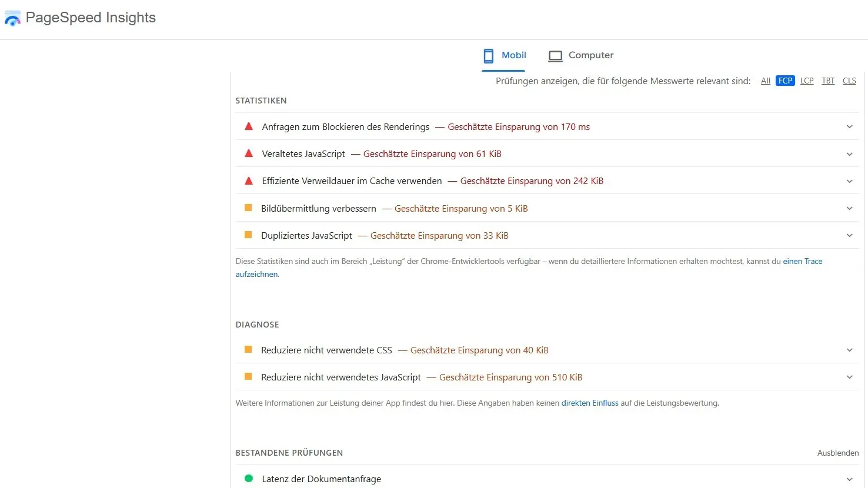This screenshot has width=868, height=488.
Task: Click the PageSpeed Insights logo
Action: (x=12, y=18)
